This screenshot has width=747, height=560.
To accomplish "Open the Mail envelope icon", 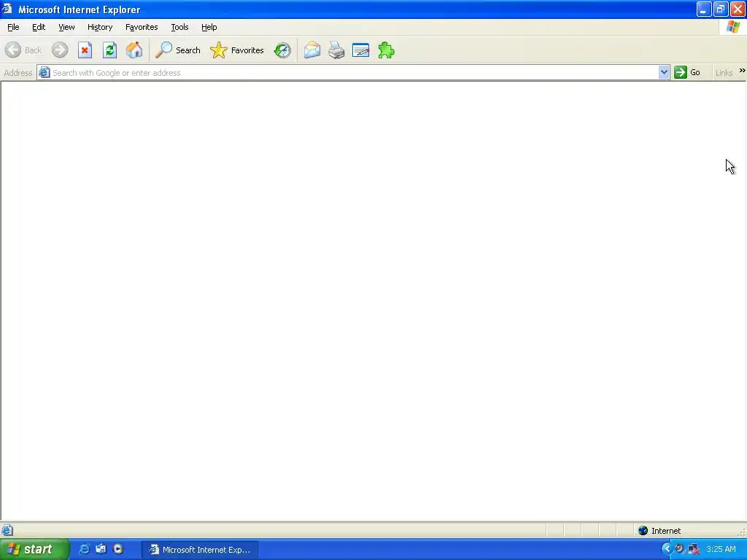I will (312, 50).
